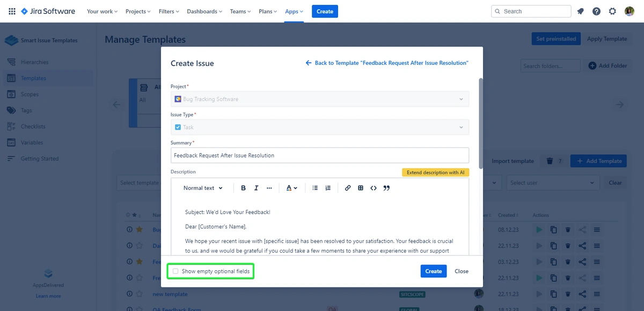Click the right folder carousel arrow
The image size is (644, 311).
click(620, 105)
